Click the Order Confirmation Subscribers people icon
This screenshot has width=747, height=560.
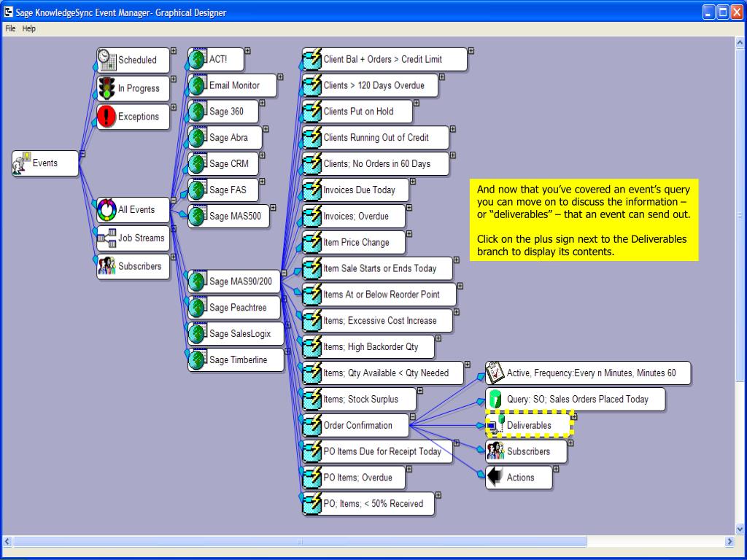(x=495, y=451)
